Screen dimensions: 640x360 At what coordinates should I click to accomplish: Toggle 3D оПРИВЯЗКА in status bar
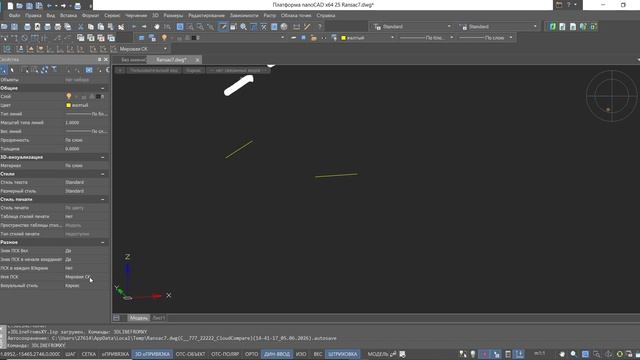tap(152, 354)
